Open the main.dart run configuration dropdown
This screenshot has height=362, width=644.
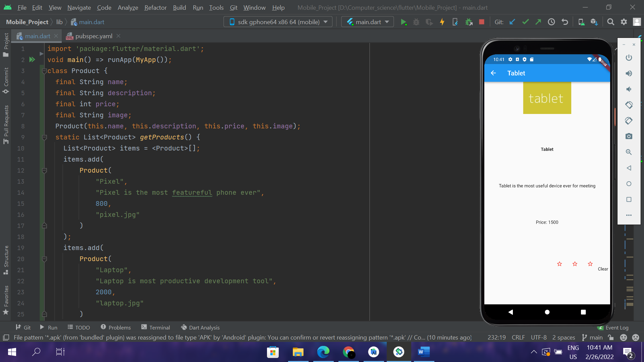tap(367, 21)
